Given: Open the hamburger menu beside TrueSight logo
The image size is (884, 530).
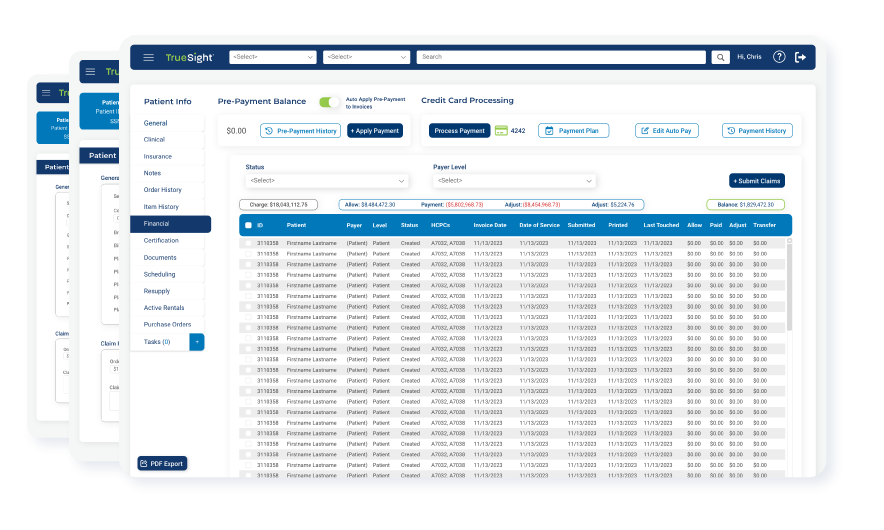Looking at the screenshot, I should (148, 58).
